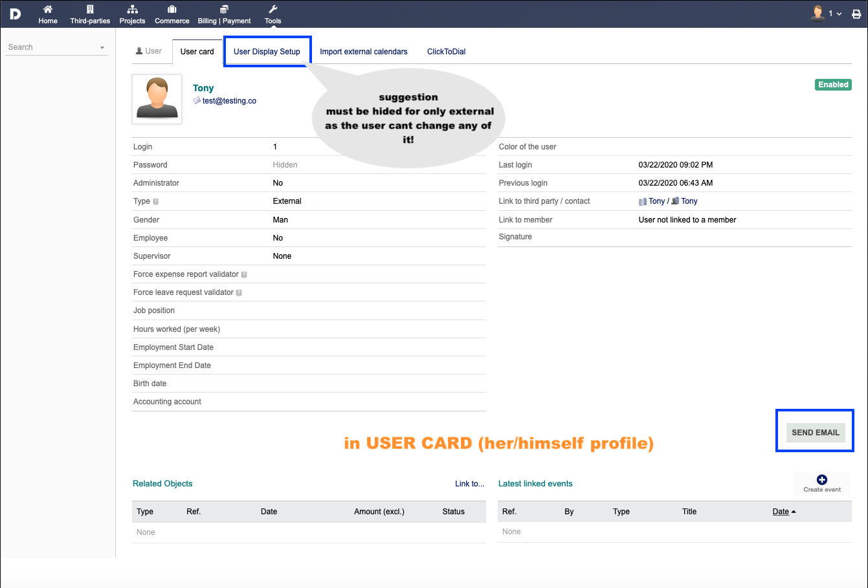868x588 pixels.
Task: Open the Tony contact link
Action: [x=689, y=201]
